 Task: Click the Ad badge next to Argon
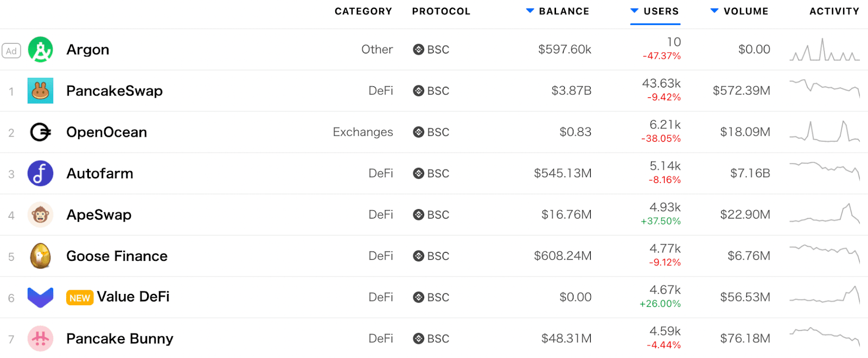(x=11, y=50)
